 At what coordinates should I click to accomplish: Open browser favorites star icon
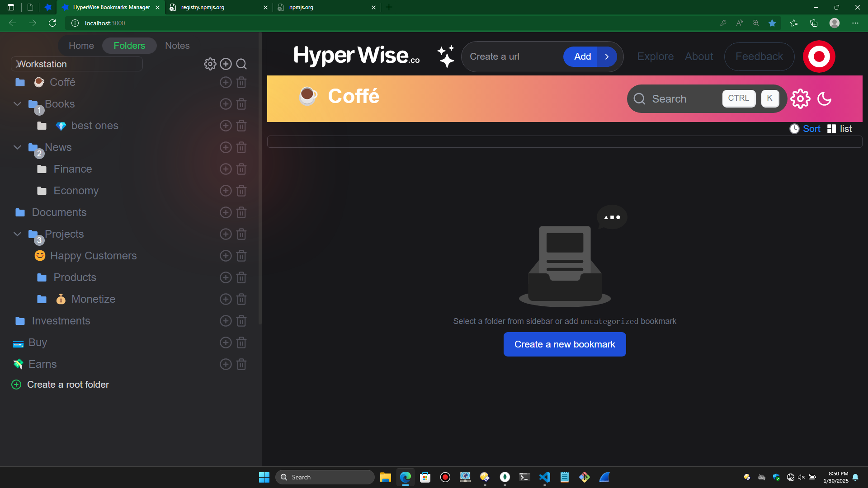(772, 23)
